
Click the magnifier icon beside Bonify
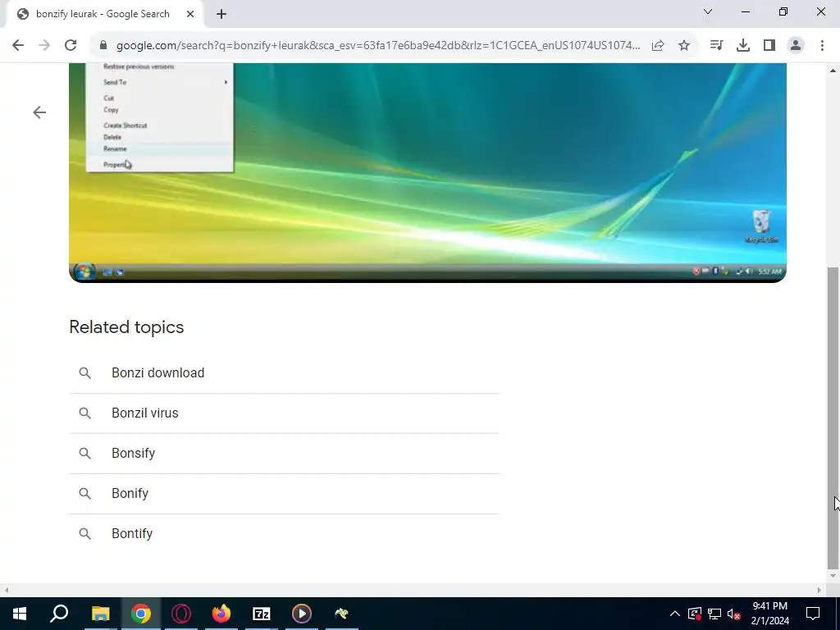pos(84,493)
